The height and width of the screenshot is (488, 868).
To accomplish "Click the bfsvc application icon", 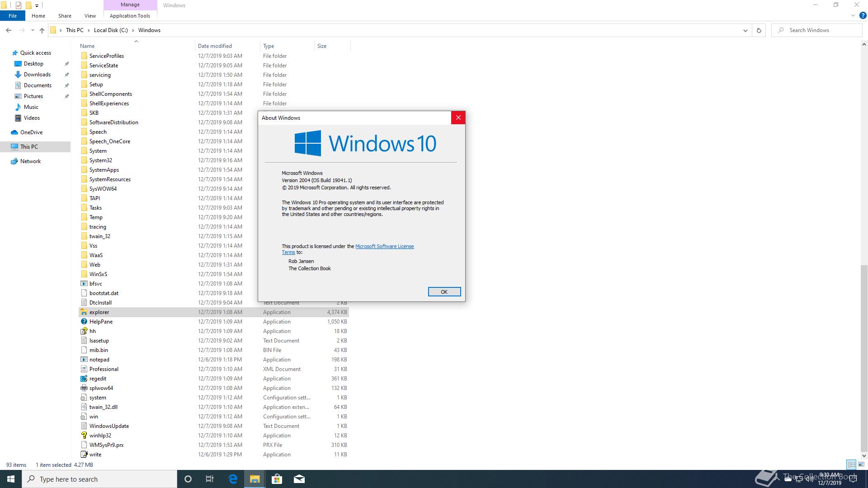I will [84, 284].
